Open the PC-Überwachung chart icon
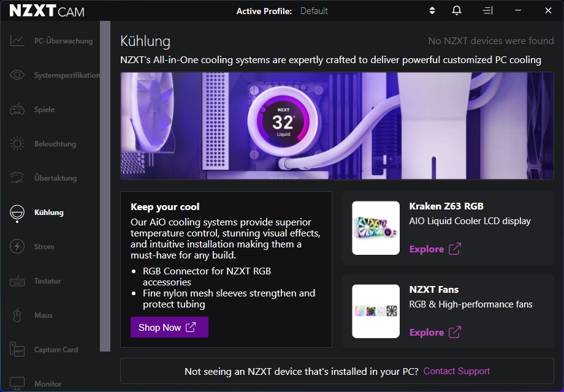The image size is (564, 392). [x=17, y=41]
